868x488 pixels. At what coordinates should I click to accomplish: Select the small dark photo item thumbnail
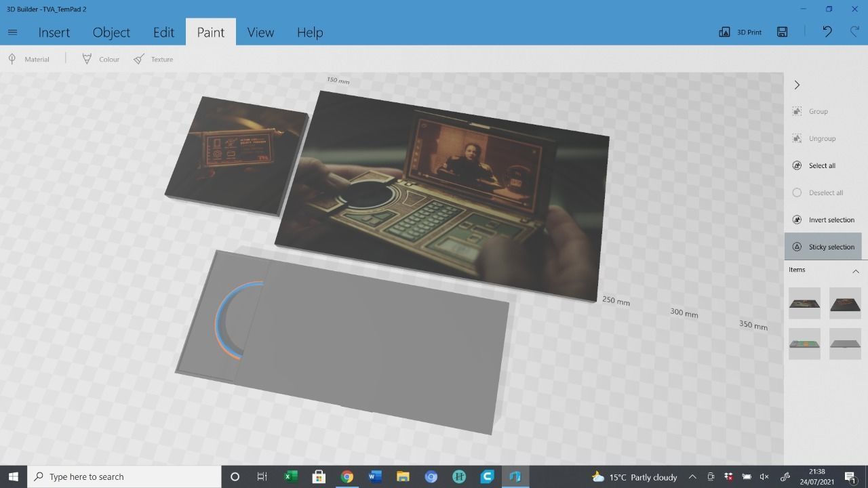click(845, 303)
